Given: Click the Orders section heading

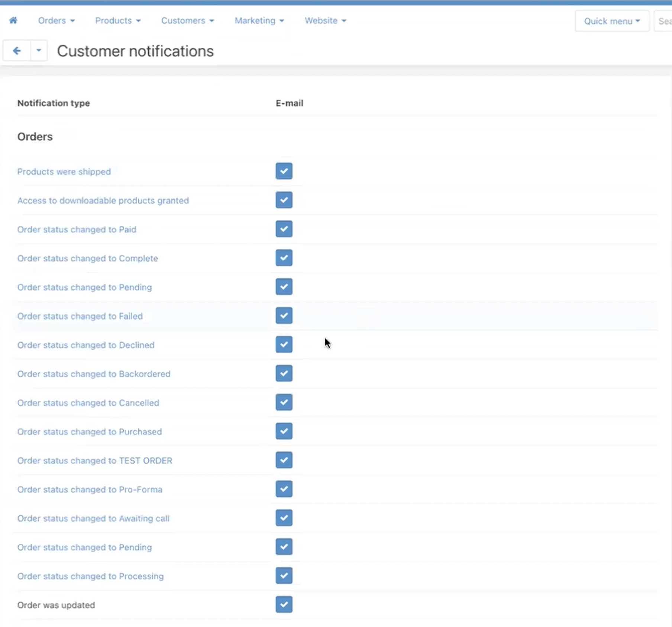Looking at the screenshot, I should pos(35,137).
